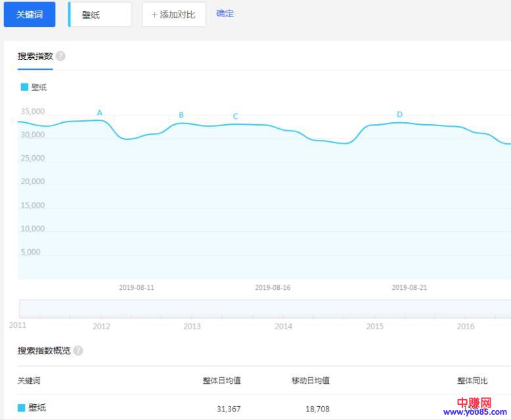
Task: Click help icon beside 搜索指数
Action: (x=60, y=57)
